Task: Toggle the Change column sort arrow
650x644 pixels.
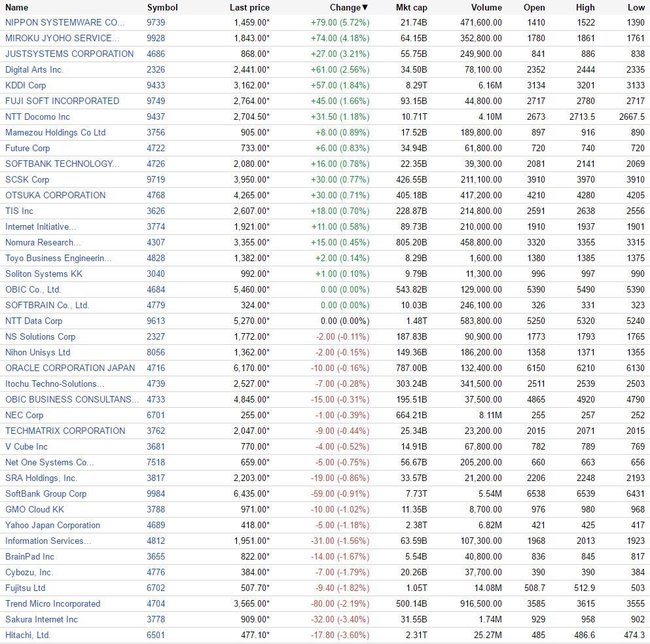Action: coord(365,7)
